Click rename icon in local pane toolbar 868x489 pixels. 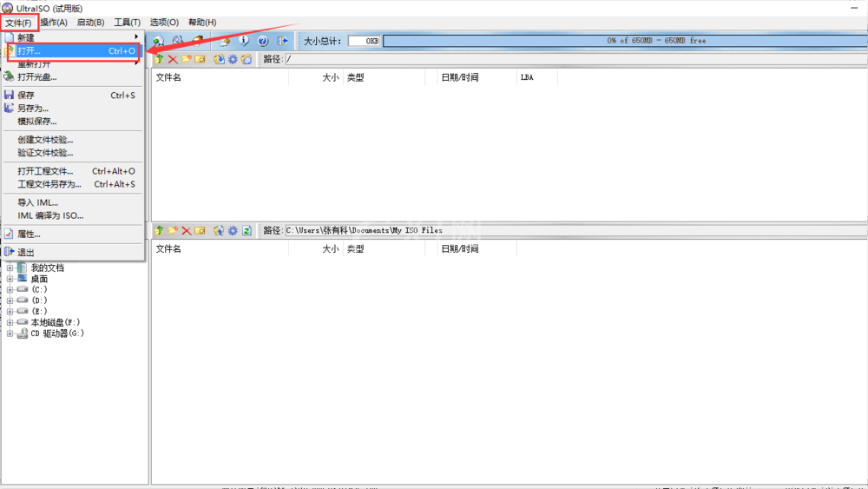point(200,230)
